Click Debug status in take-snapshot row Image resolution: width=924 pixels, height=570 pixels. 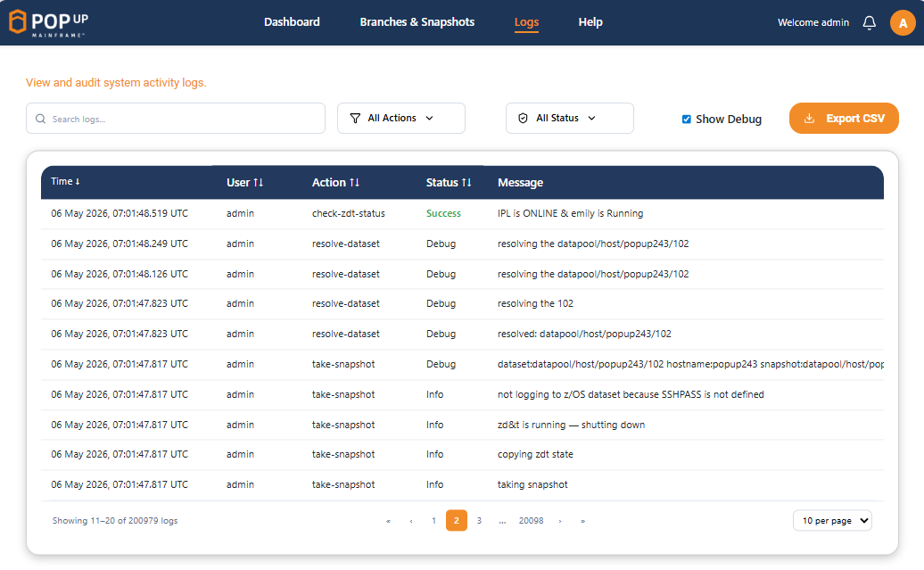(x=441, y=364)
